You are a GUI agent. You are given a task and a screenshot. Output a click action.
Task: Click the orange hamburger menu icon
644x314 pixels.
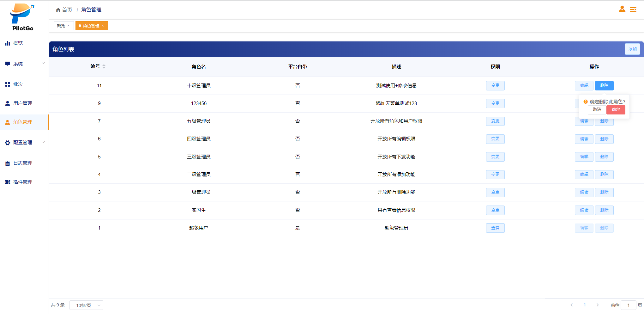(633, 9)
